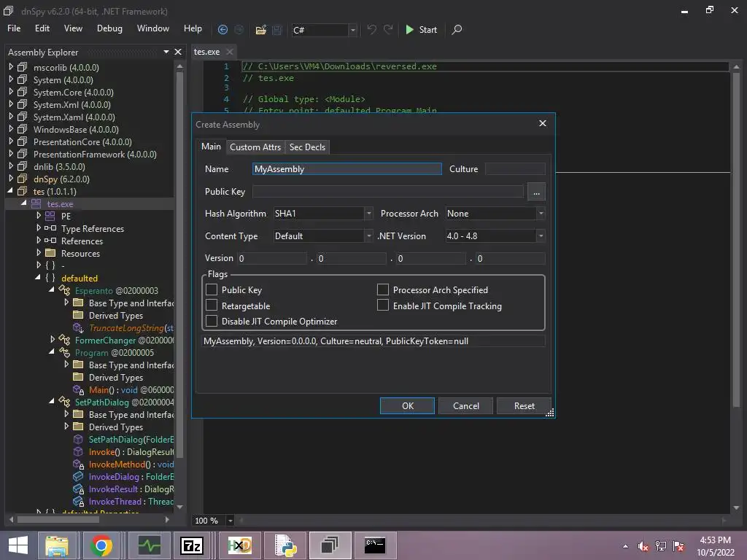Click the Windows Start button
Viewport: 747px width, 560px height.
[x=18, y=545]
